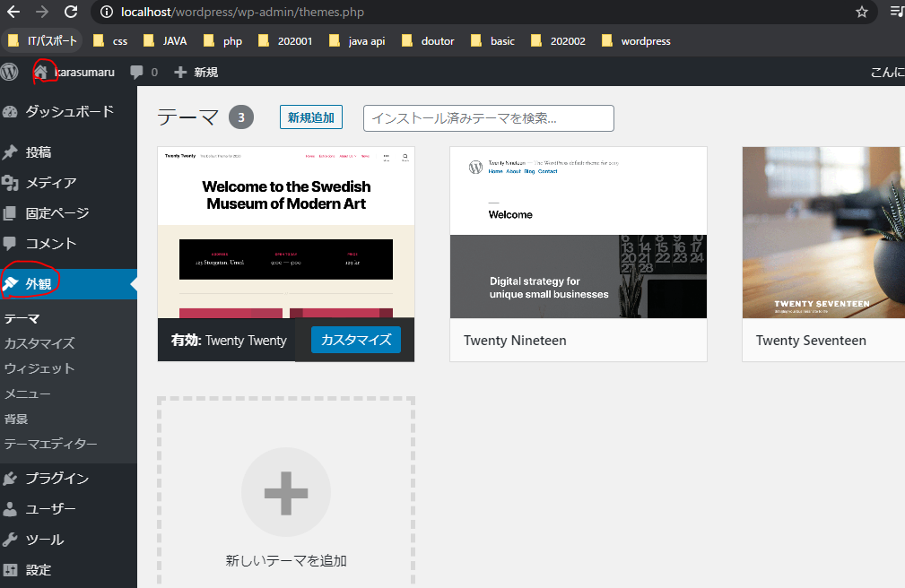Image resolution: width=905 pixels, height=588 pixels.
Task: Click the 新しいテーマを追加 label
Action: point(286,560)
